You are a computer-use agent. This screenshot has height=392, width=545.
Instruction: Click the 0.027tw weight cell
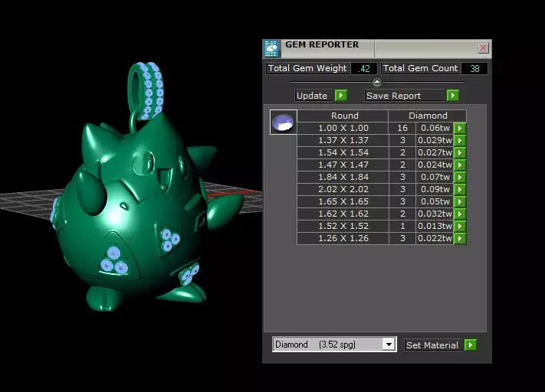pyautogui.click(x=435, y=152)
